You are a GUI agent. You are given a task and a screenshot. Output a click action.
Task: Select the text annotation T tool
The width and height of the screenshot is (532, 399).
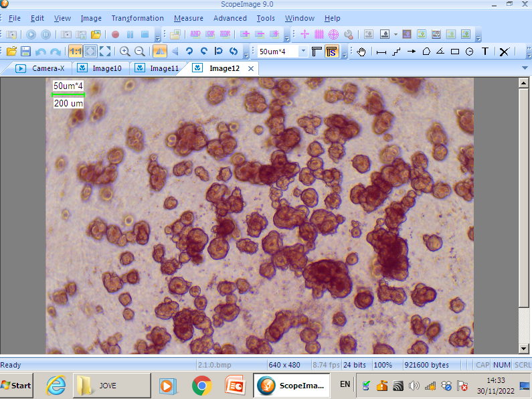[x=484, y=52]
